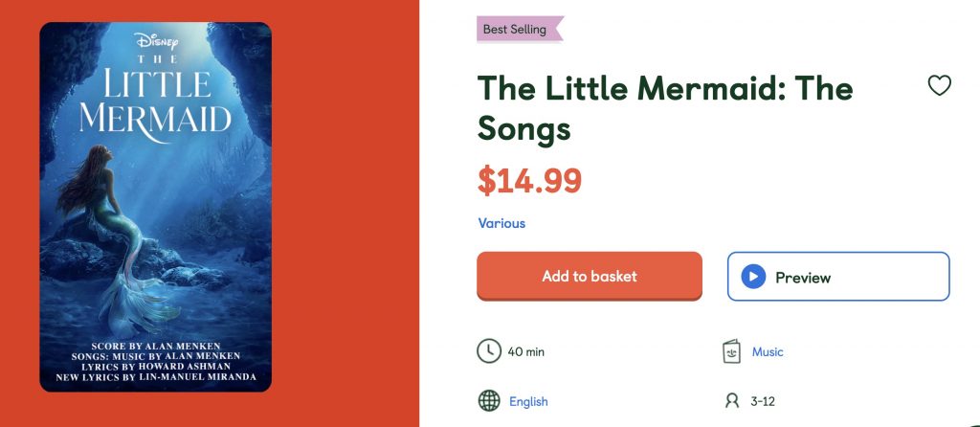Click the product title The Little Mermaid: The Songs
Viewport: 980px width, 427px height.
tap(664, 107)
